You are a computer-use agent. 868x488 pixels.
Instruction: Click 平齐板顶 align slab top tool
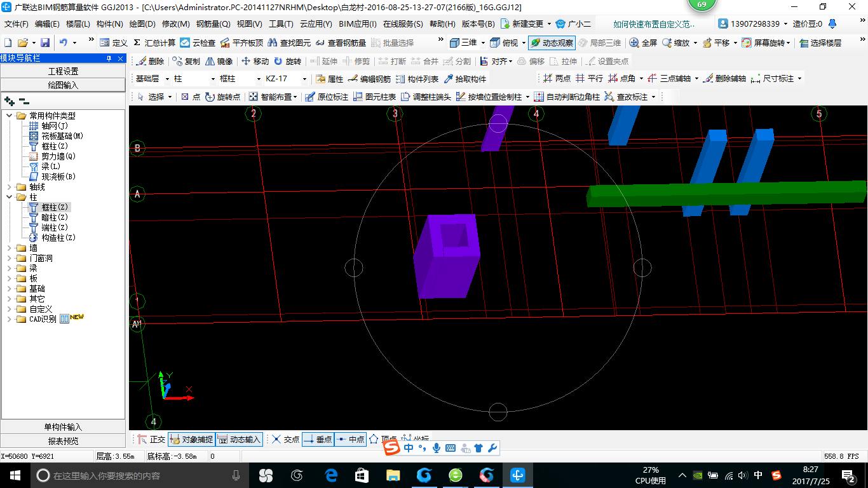(x=241, y=43)
